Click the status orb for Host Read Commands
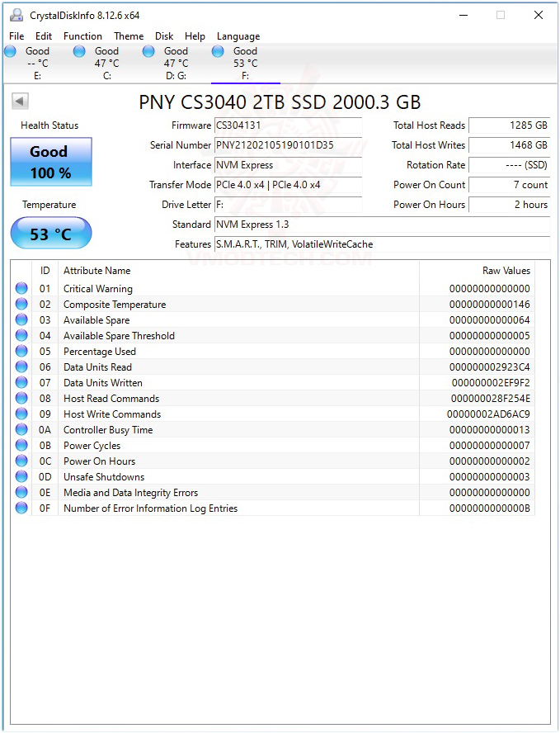This screenshot has width=560, height=733. click(21, 398)
